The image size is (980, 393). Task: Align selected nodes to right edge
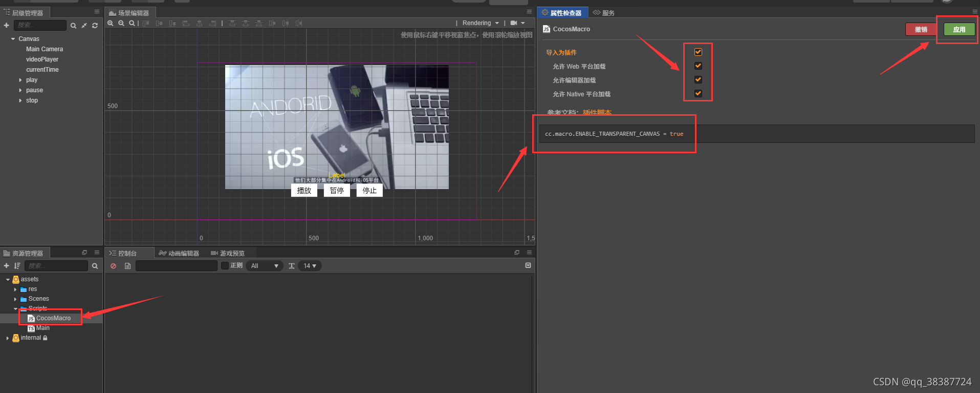(x=212, y=23)
